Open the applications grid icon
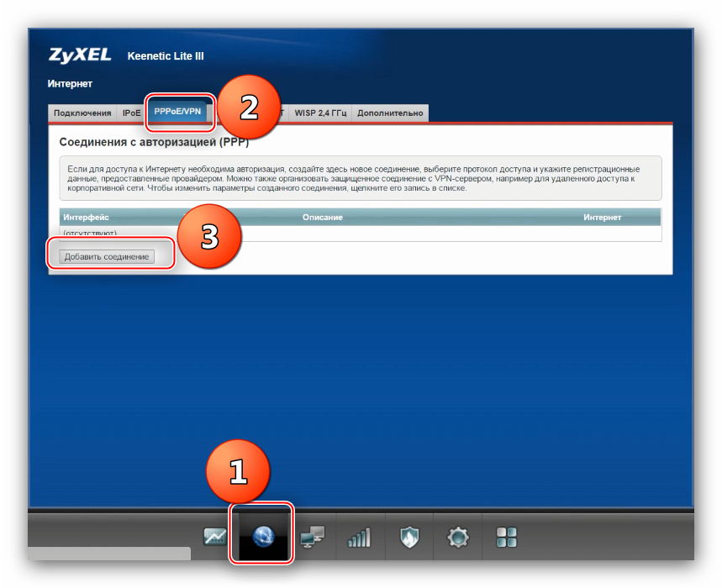Image resolution: width=722 pixels, height=588 pixels. 507,537
